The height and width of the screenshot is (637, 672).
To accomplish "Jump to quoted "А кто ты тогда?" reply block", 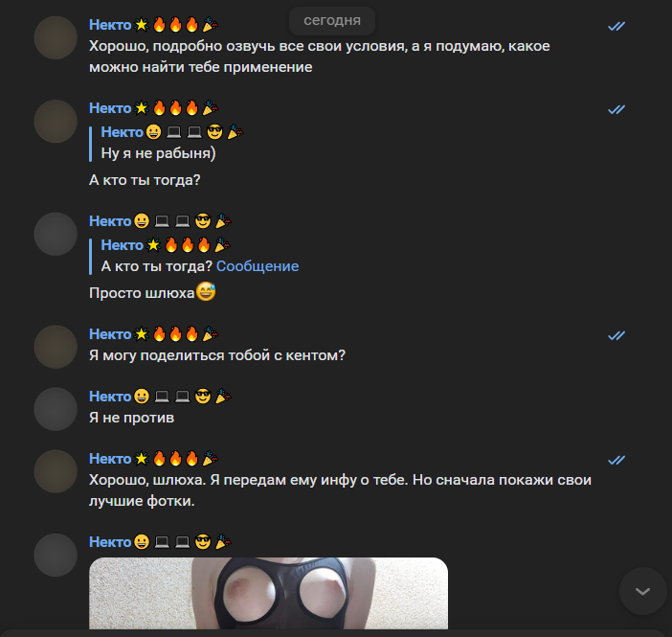I will [x=193, y=256].
